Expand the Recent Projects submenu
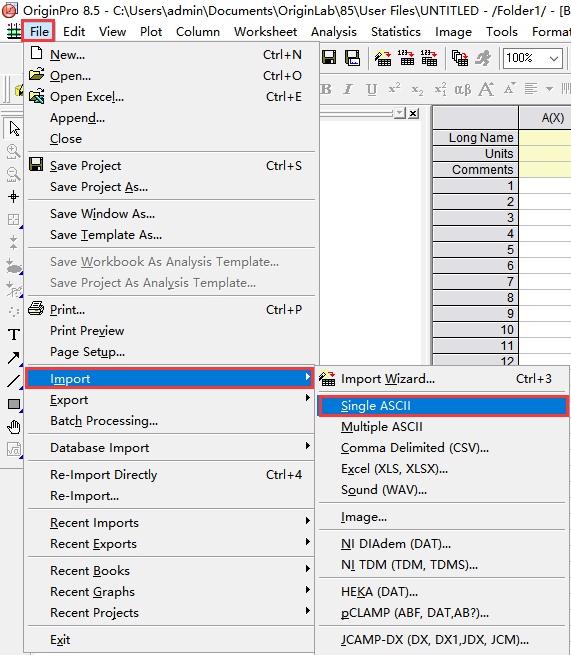 [x=169, y=612]
